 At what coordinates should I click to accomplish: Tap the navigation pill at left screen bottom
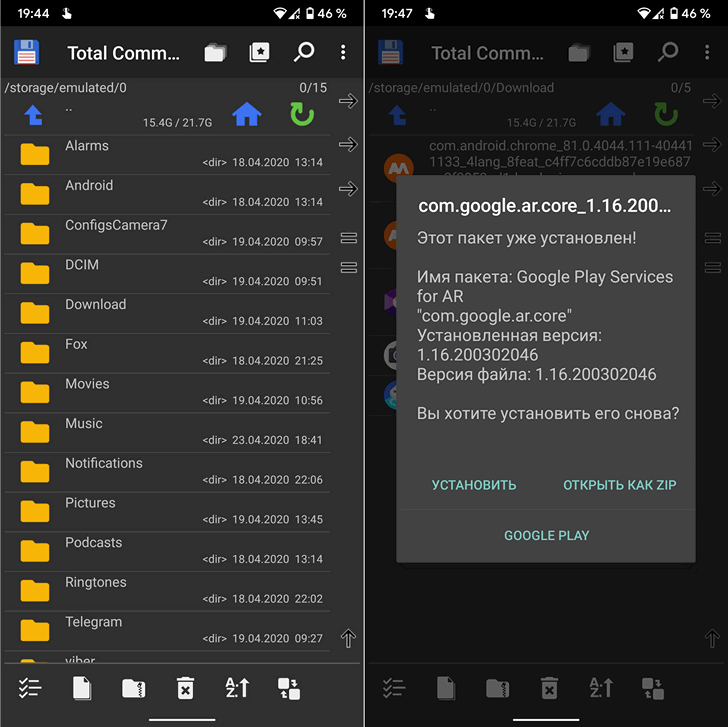[x=182, y=720]
